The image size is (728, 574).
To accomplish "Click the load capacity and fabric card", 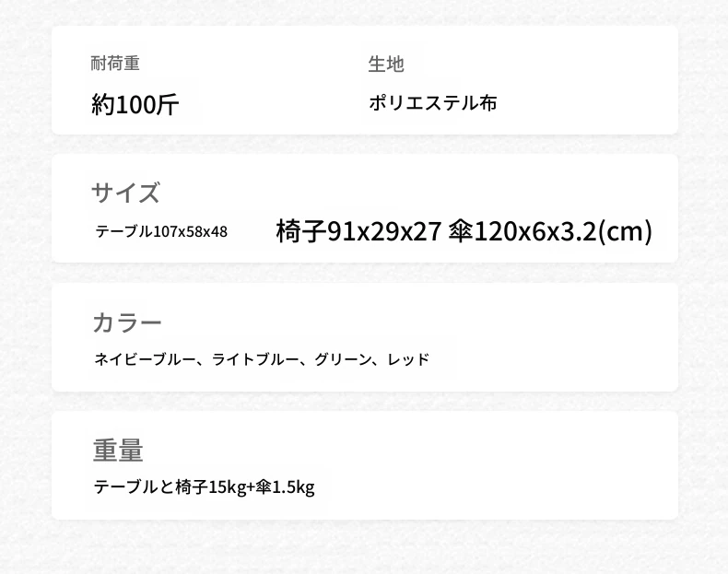I will (365, 81).
